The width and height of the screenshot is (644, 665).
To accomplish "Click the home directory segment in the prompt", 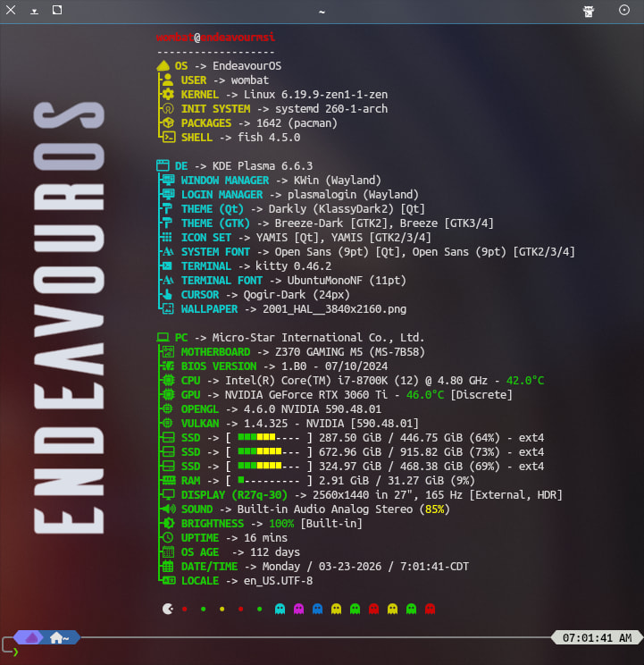I will coord(61,637).
